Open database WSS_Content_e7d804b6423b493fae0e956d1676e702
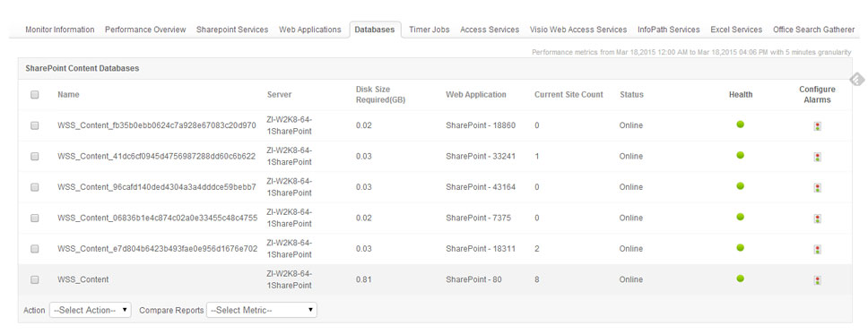The height and width of the screenshot is (334, 868). (157, 249)
